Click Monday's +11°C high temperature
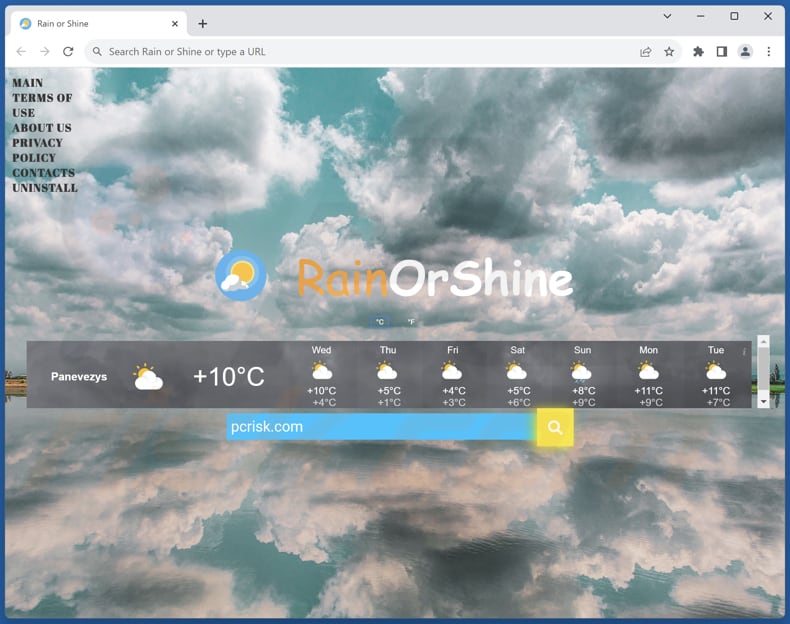The width and height of the screenshot is (790, 624). [648, 391]
